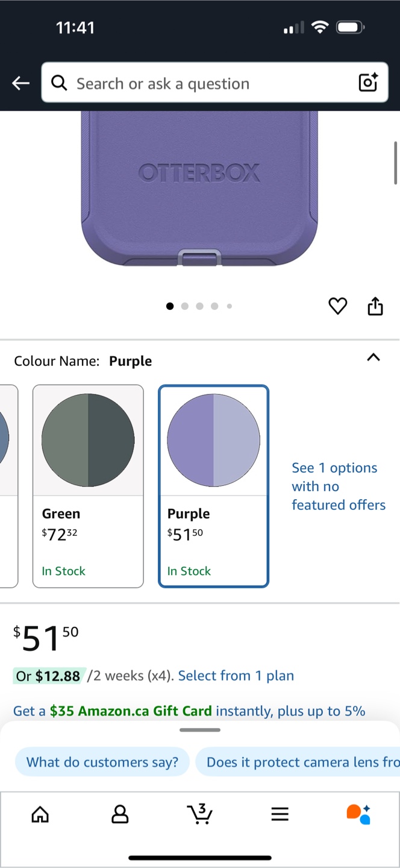400x868 pixels.
Task: Tap the back arrow icon
Action: point(21,83)
